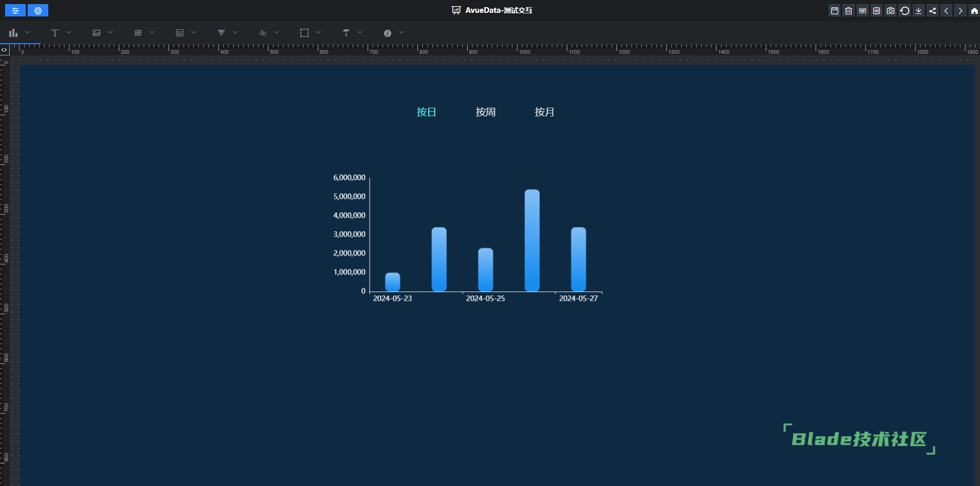Screen dimensions: 980x486
Task: Switch to the 按日 tab
Action: (x=426, y=112)
